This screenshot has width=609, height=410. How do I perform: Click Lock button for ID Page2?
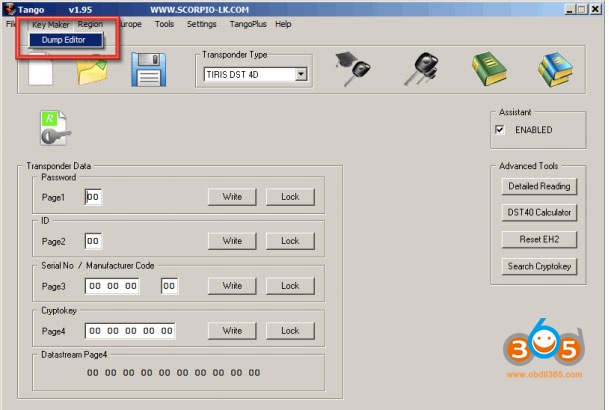click(x=290, y=241)
